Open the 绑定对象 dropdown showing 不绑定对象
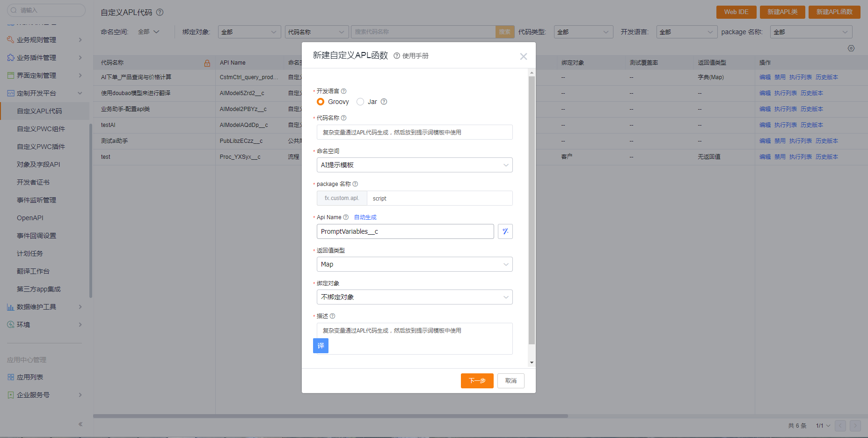Image resolution: width=868 pixels, height=438 pixels. tap(415, 297)
